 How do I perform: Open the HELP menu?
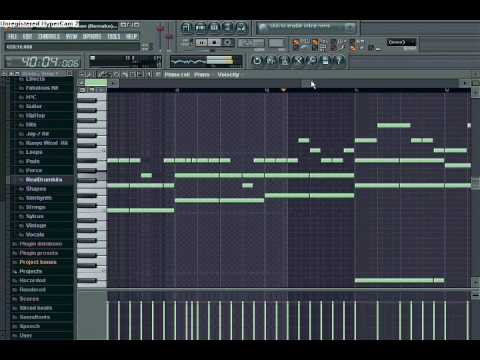pos(131,36)
